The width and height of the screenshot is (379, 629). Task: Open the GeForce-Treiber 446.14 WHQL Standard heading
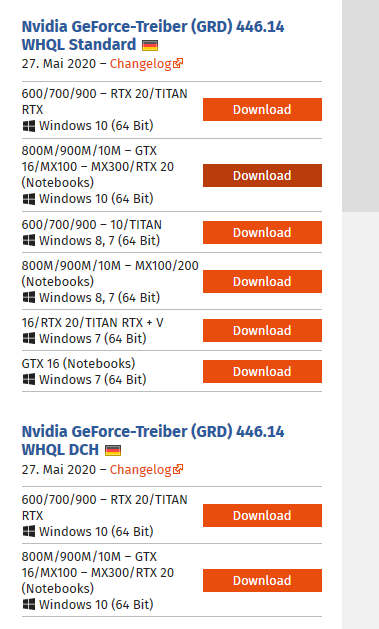pyautogui.click(x=153, y=35)
